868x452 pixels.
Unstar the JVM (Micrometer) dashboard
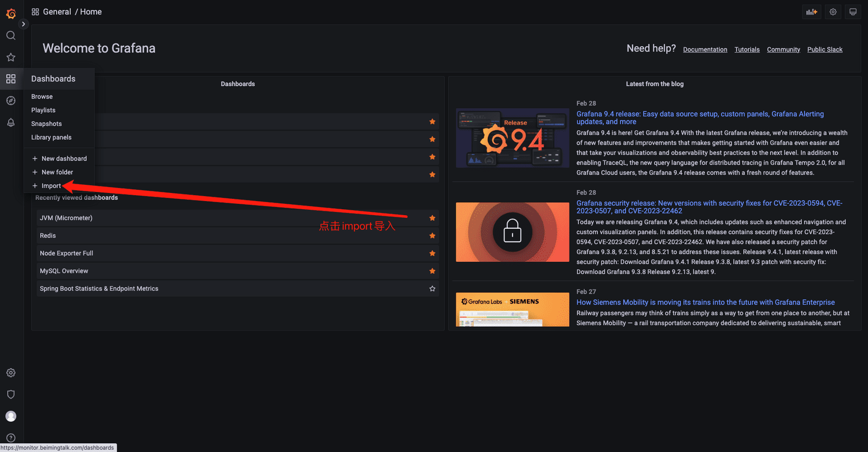tap(432, 218)
